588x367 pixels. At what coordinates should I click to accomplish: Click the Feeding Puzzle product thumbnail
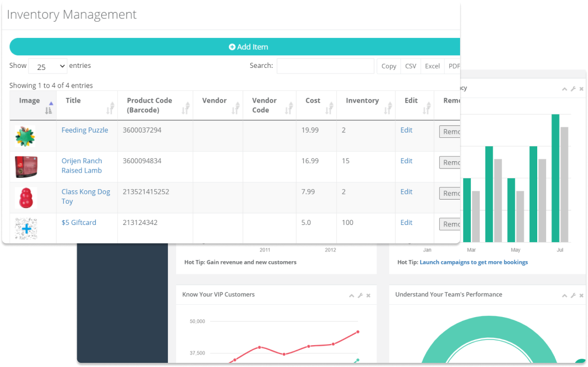point(25,136)
